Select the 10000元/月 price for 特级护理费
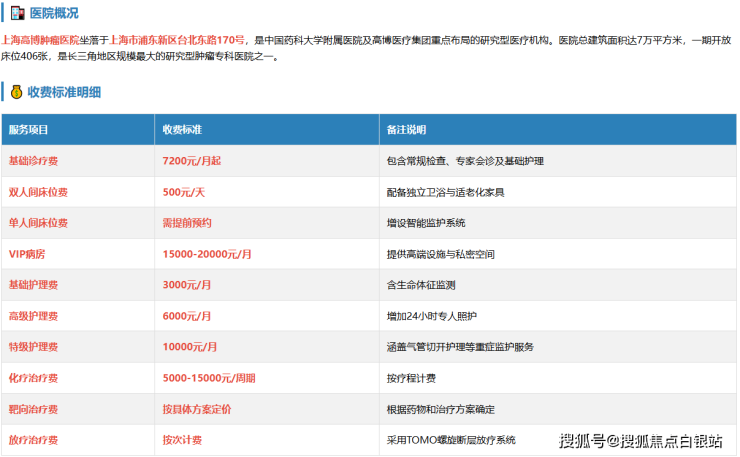 click(x=190, y=347)
